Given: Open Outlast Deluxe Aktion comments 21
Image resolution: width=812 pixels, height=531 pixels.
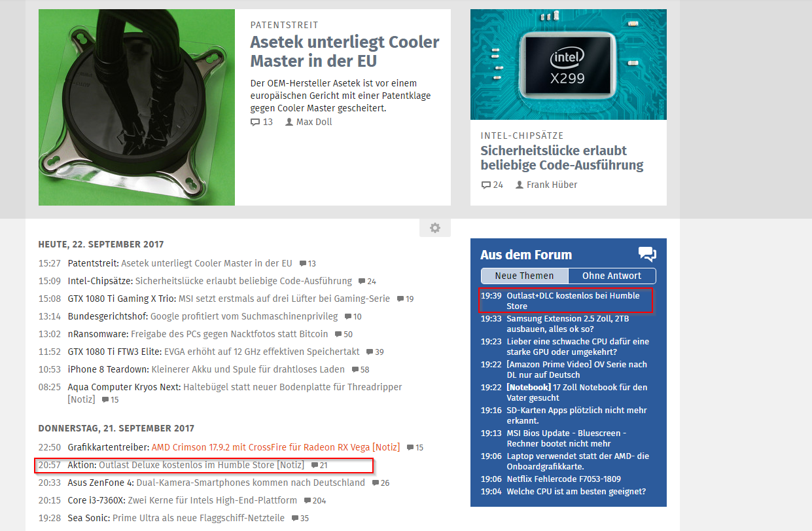Looking at the screenshot, I should (319, 466).
